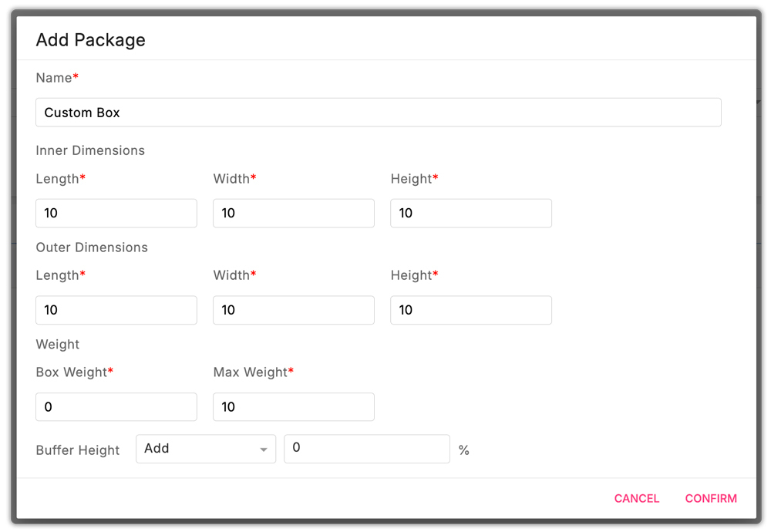
Task: Click the Buffer Height percentage value input
Action: 367,448
